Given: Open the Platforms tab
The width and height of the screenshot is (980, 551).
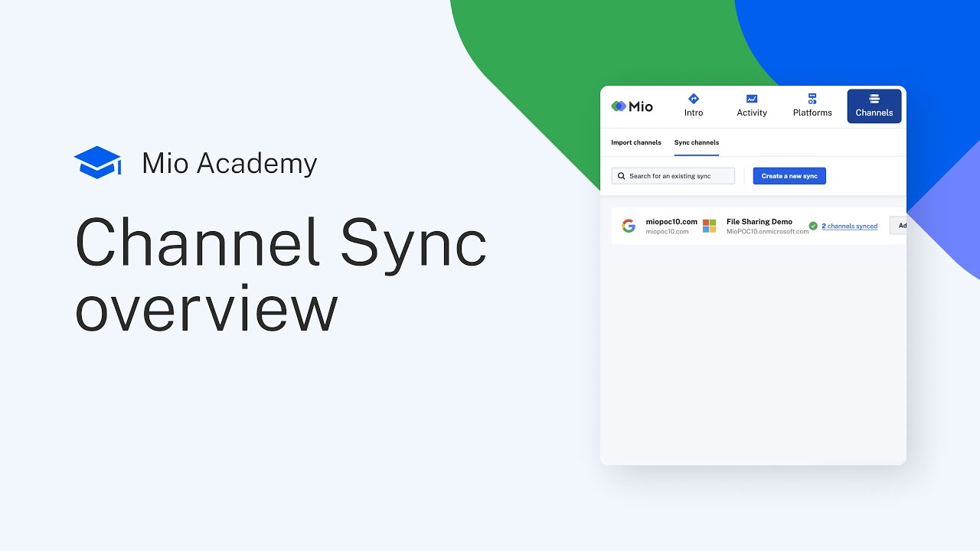Looking at the screenshot, I should (812, 106).
